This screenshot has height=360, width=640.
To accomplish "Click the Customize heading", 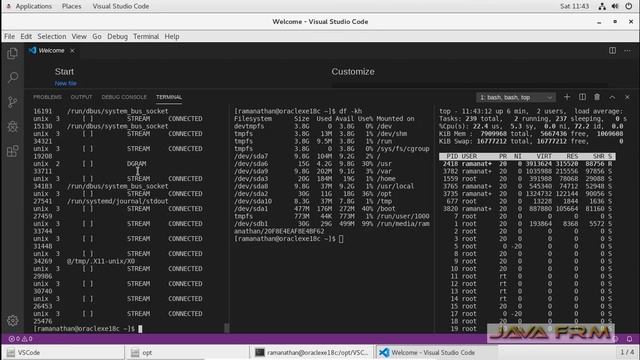I will click(x=353, y=71).
